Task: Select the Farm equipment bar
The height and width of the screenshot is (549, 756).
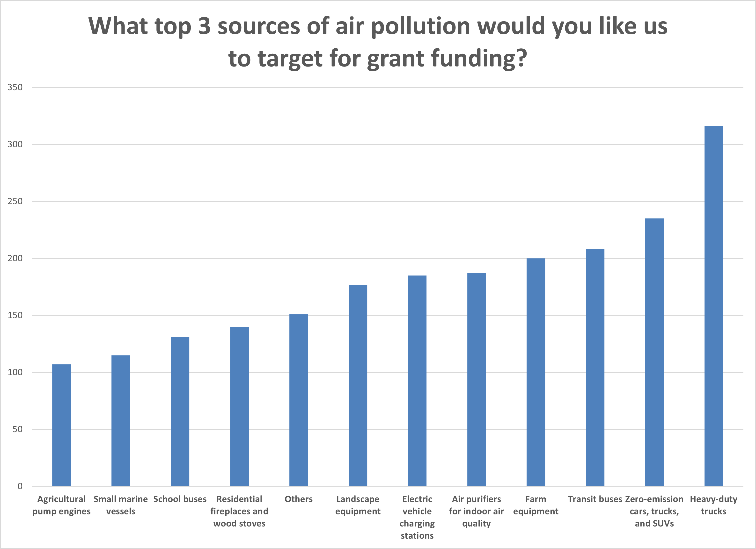Action: (x=536, y=372)
